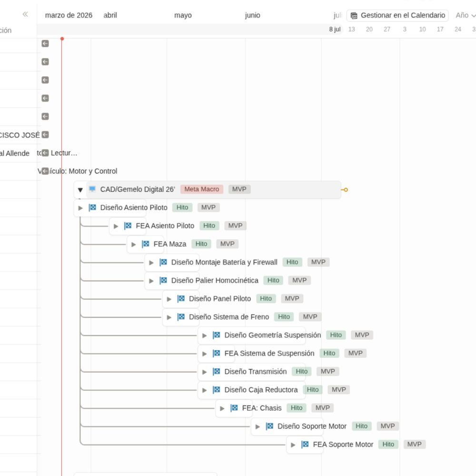Click Gestionar en el Calendario button
This screenshot has height=476, width=476.
click(397, 15)
